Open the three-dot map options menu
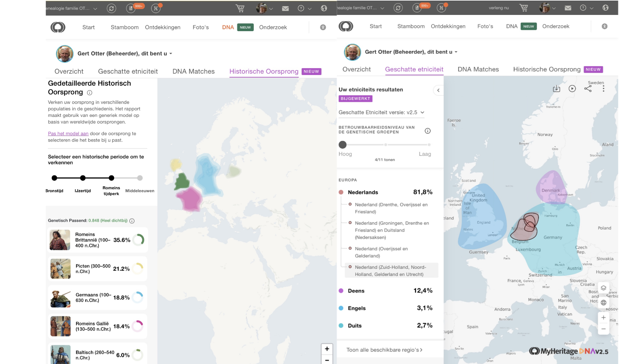Screen dimensions: 619x364 603,89
